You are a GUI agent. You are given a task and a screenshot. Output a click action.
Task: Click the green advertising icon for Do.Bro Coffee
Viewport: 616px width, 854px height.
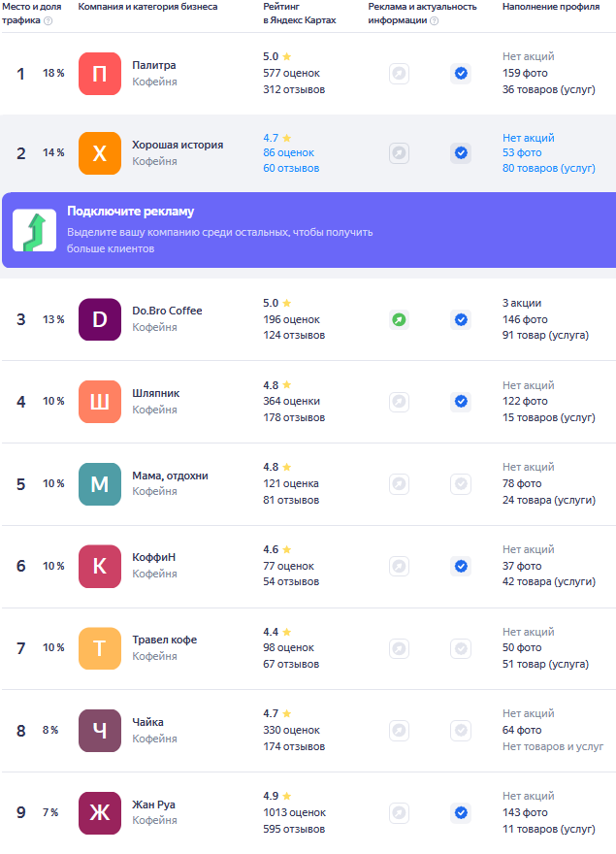coord(400,319)
